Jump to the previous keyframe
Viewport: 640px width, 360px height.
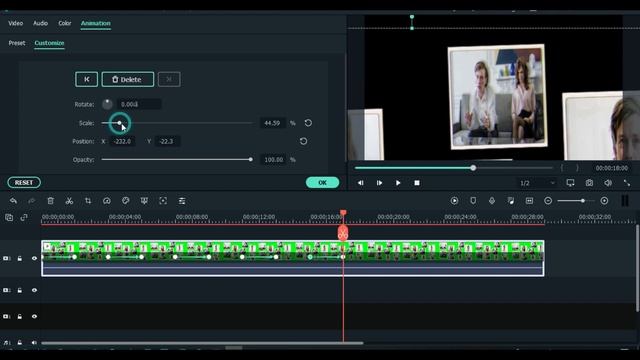87,79
